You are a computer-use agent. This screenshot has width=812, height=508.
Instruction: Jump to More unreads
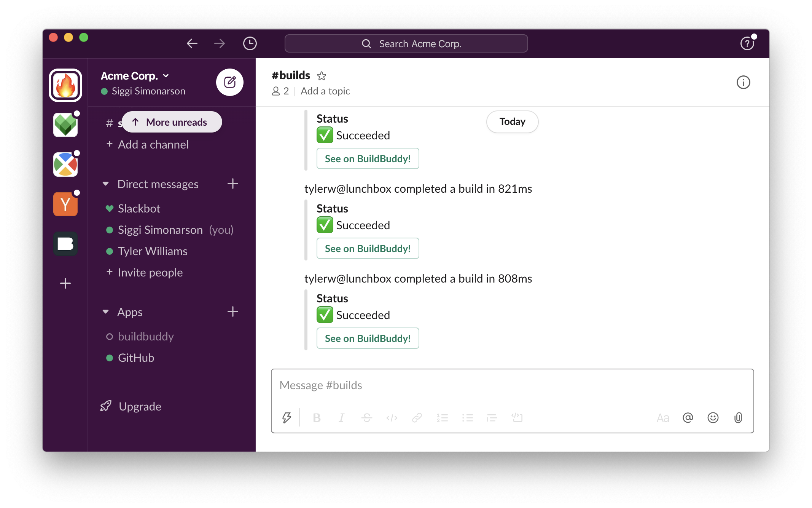pyautogui.click(x=172, y=122)
